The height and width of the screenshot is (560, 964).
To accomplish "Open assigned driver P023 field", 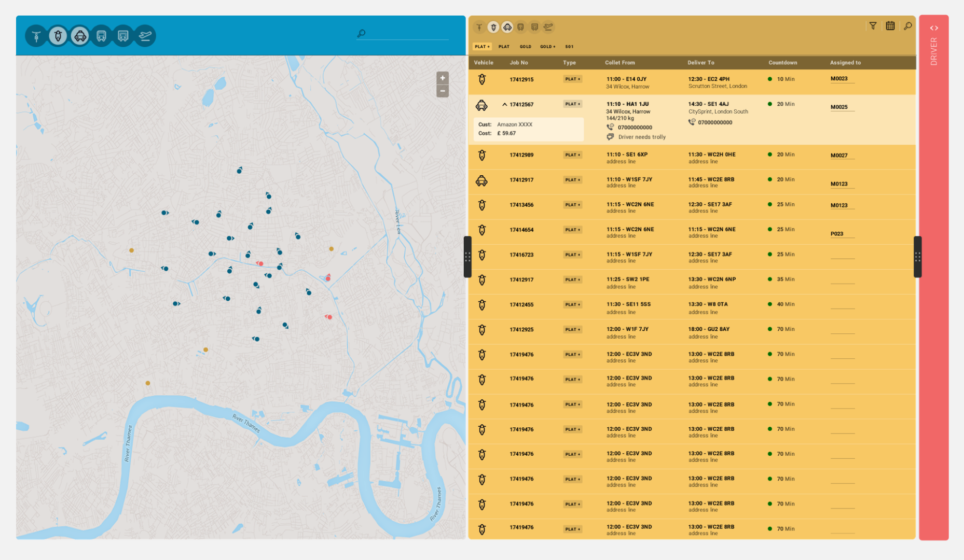I will (843, 234).
